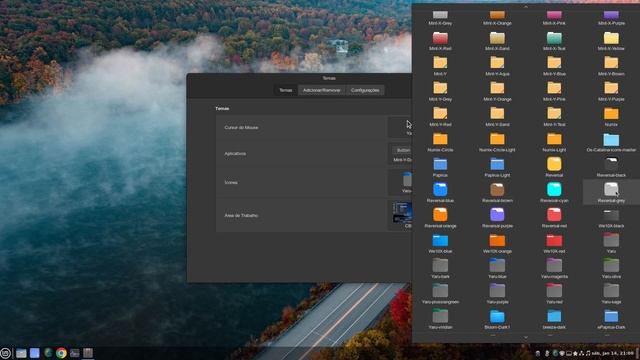Choose the Numix-Circle-Light icon theme

coord(497,142)
